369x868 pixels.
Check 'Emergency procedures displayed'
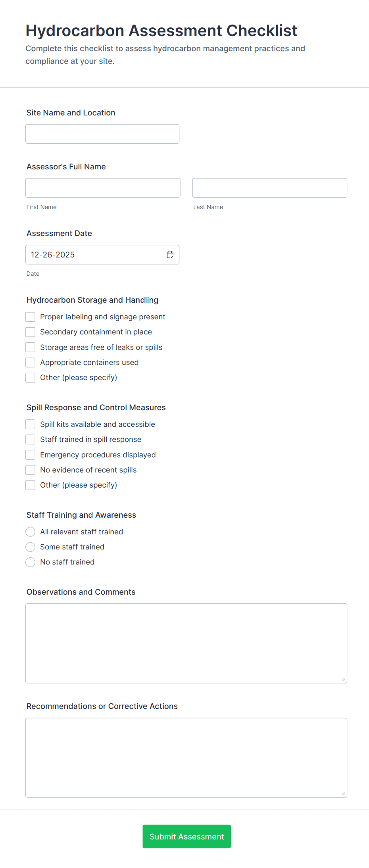tap(30, 455)
